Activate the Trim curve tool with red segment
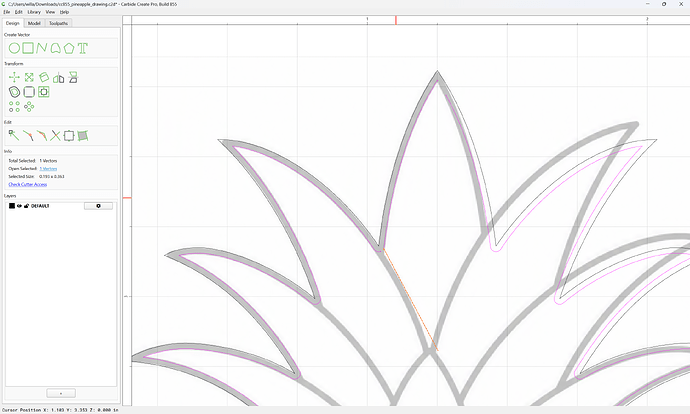Viewport: 690px width, 414px height. 42,136
